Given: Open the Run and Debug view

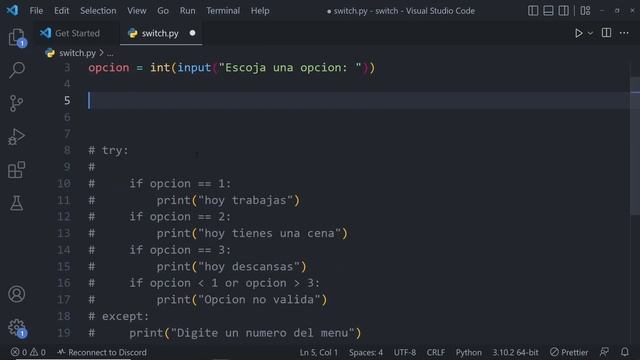Looking at the screenshot, I should click(17, 137).
